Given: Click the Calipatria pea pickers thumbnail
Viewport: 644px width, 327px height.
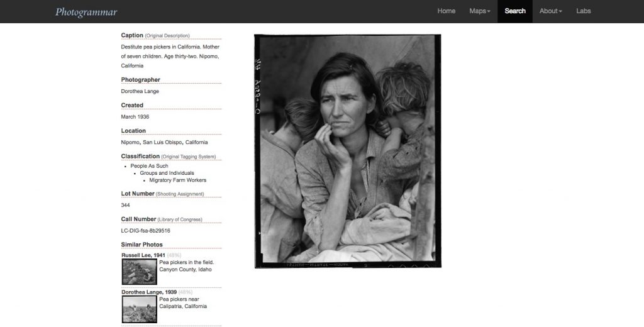Looking at the screenshot, I should (139, 309).
